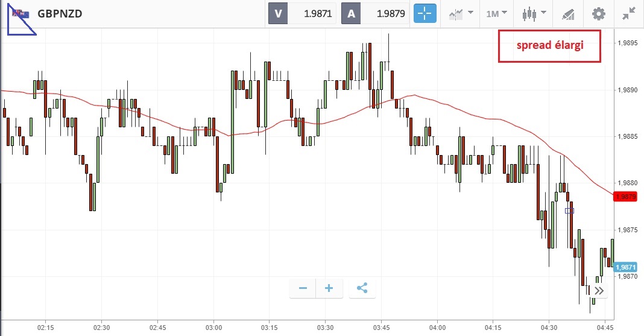Click the 03:00 time axis label

(213, 328)
